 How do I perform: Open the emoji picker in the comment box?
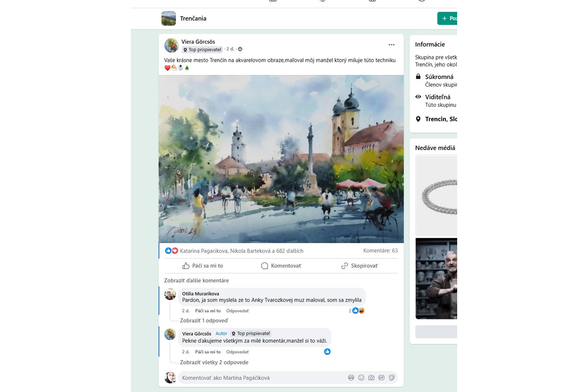coord(361,377)
